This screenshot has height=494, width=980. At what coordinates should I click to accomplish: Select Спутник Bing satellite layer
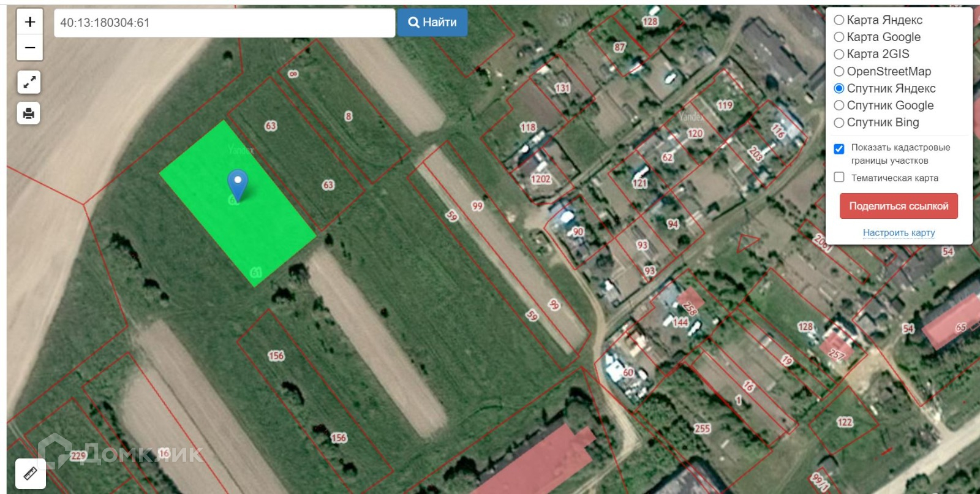[876, 123]
